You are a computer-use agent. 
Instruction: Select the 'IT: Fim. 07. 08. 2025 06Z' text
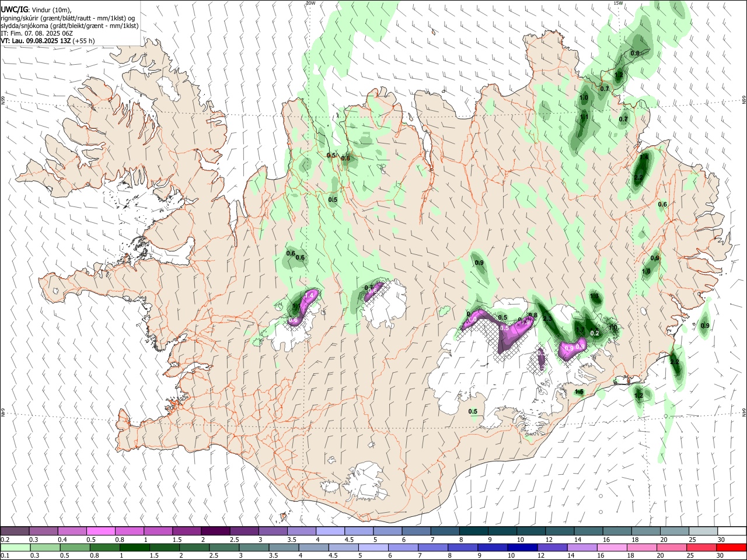point(37,33)
